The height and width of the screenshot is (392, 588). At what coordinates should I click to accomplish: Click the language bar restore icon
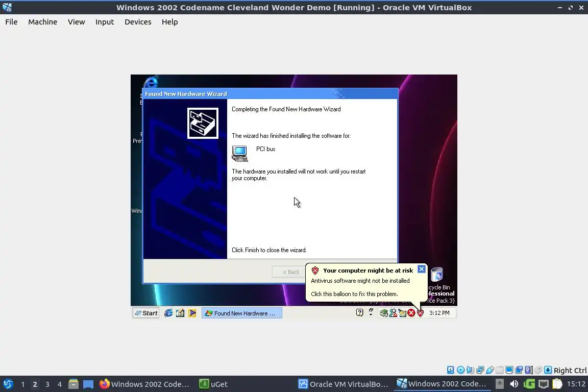click(371, 312)
